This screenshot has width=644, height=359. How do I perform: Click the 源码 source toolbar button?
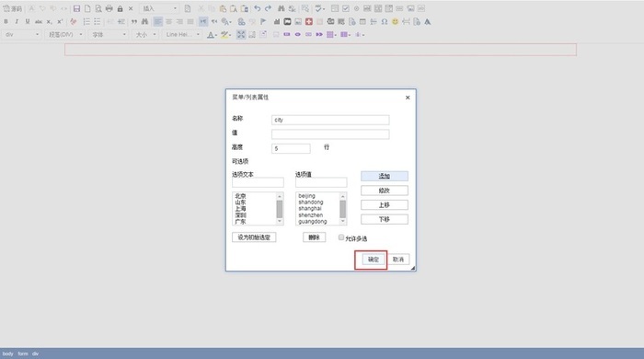[x=12, y=8]
